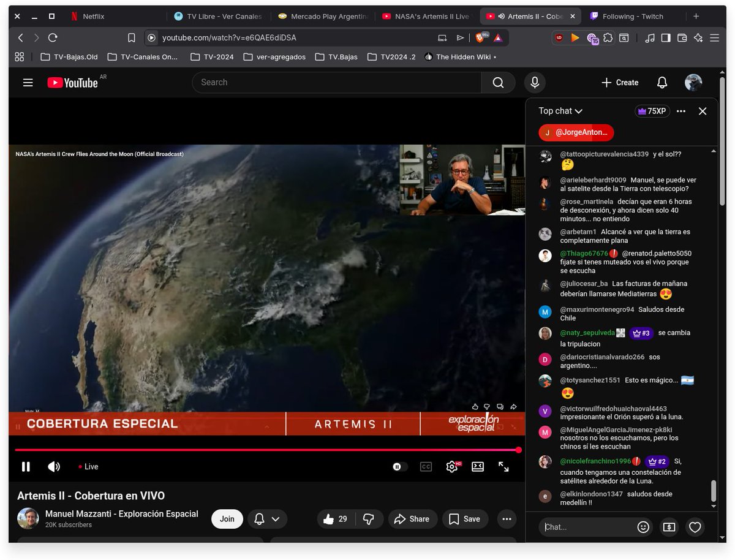Viewport: 735px width, 560px height.
Task: Toggle the browser sidebar panel
Action: pos(666,38)
